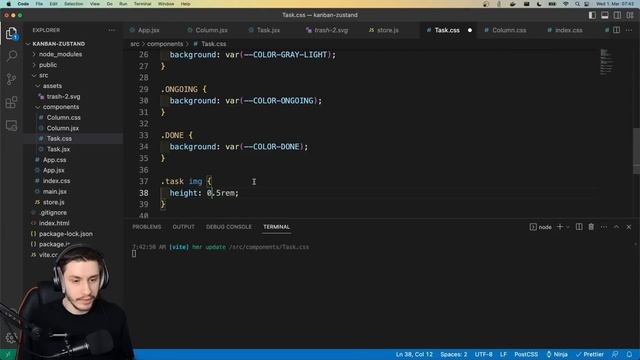Screen dimensions: 640x360
Task: Change indentation via Spaces: 2
Action: [453, 354]
